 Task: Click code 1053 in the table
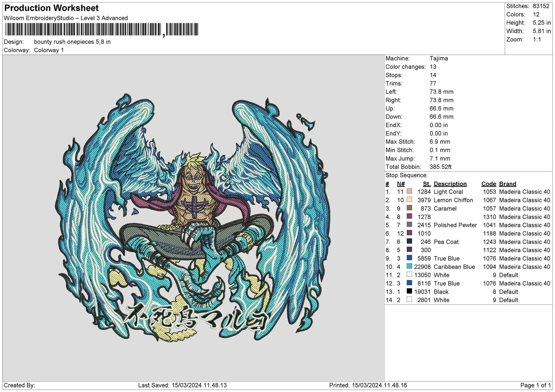[489, 192]
